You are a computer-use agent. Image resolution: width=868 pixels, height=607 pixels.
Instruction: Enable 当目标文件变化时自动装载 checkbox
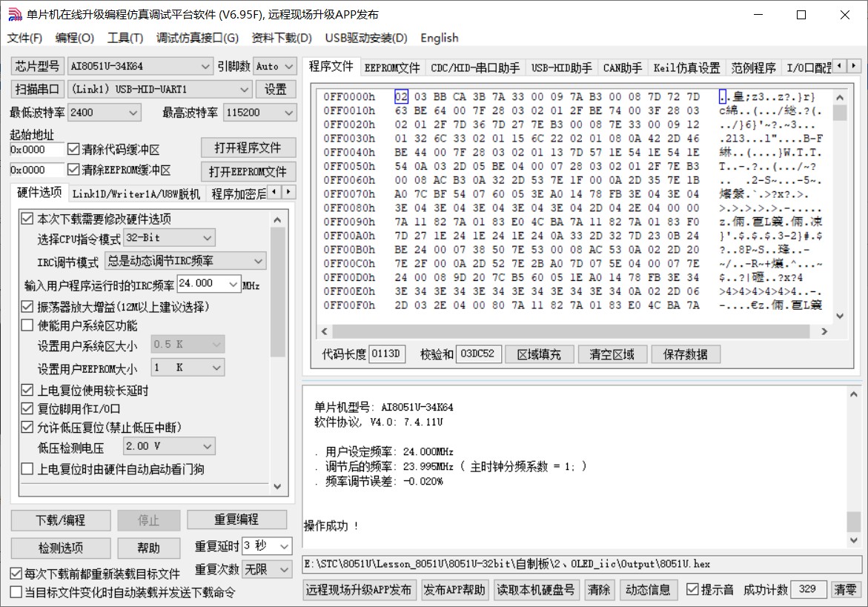[x=16, y=592]
